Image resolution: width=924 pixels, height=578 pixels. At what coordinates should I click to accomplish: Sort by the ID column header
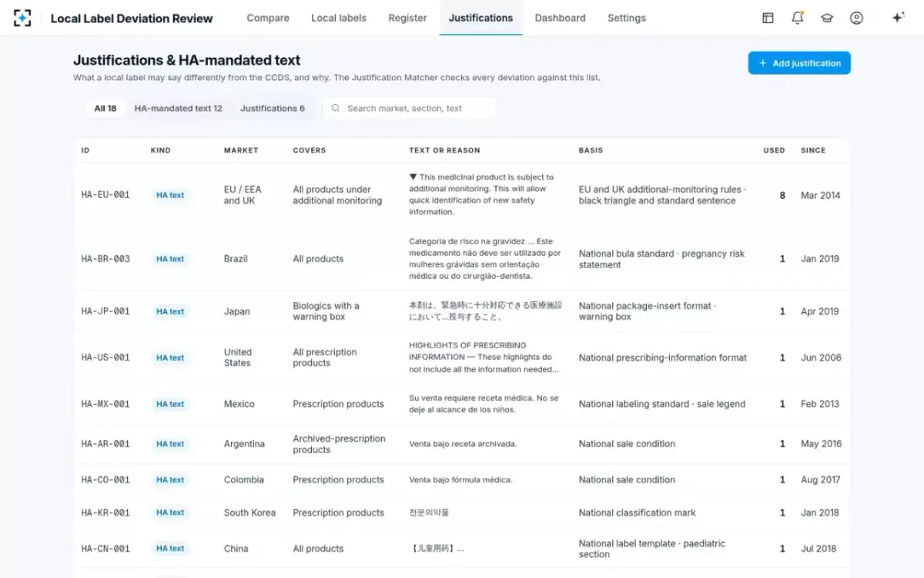(x=85, y=150)
